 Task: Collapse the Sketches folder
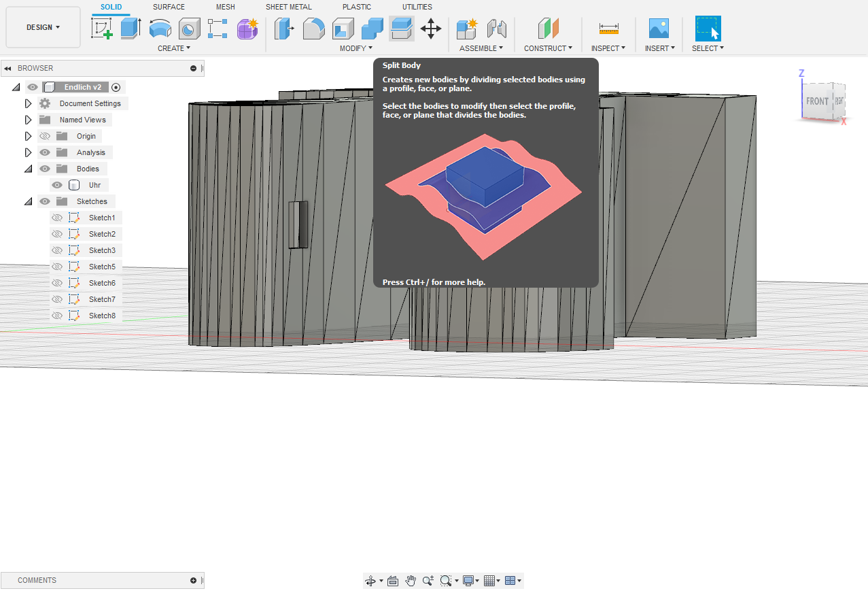coord(27,201)
